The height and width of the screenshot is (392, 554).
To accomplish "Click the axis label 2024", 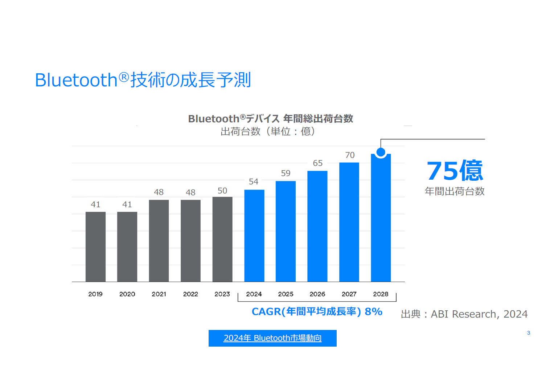I will [254, 294].
